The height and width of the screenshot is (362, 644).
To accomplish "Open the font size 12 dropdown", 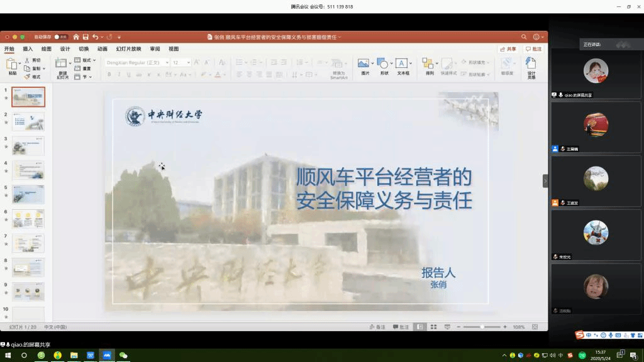I will 188,63.
